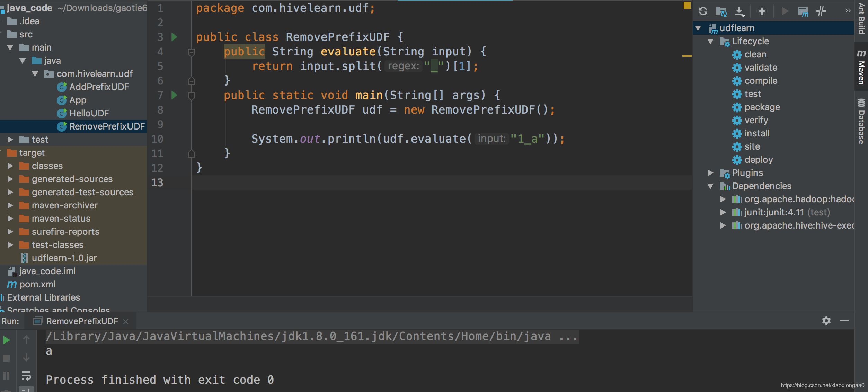Collapse the Lifecycle node
The width and height of the screenshot is (868, 392).
coord(710,42)
